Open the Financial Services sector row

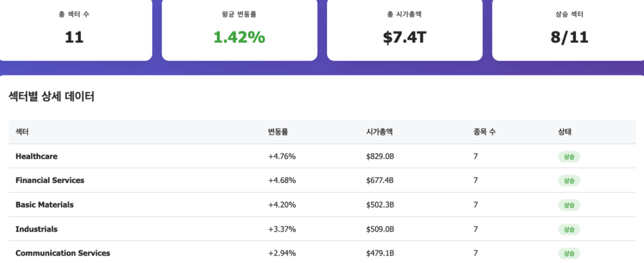tap(50, 180)
